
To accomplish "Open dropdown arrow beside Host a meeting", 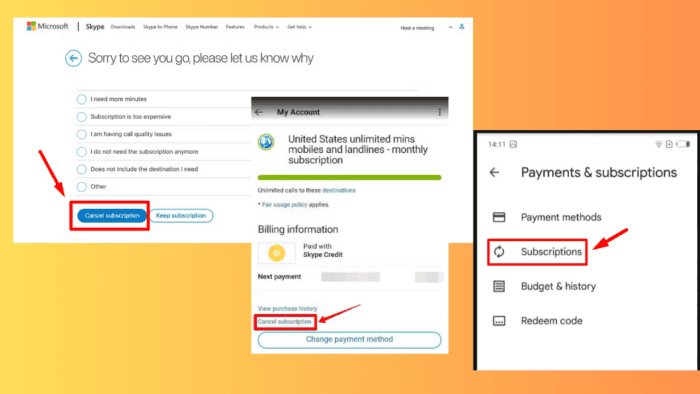I will (450, 27).
